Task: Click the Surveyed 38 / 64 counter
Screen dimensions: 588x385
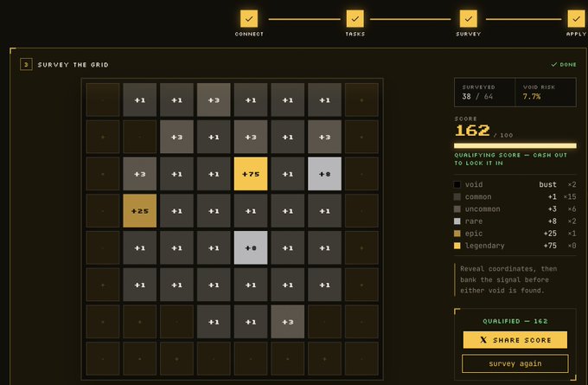Action: [477, 96]
